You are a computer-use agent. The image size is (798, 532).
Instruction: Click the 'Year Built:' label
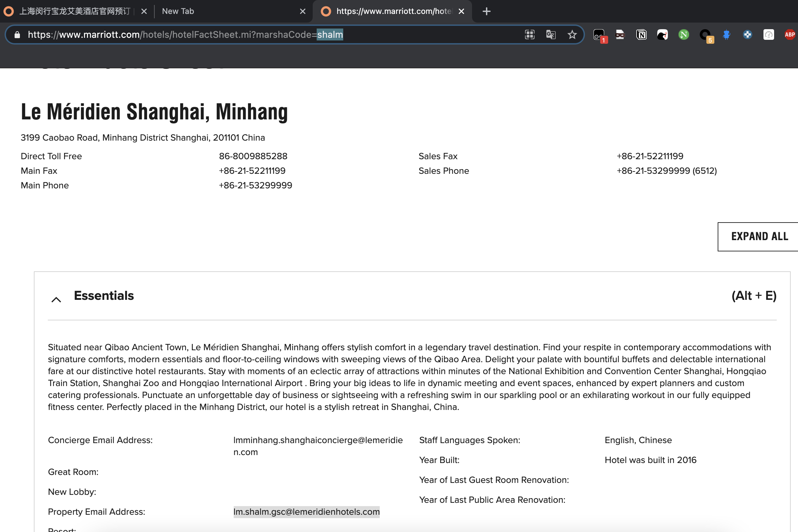click(x=439, y=460)
